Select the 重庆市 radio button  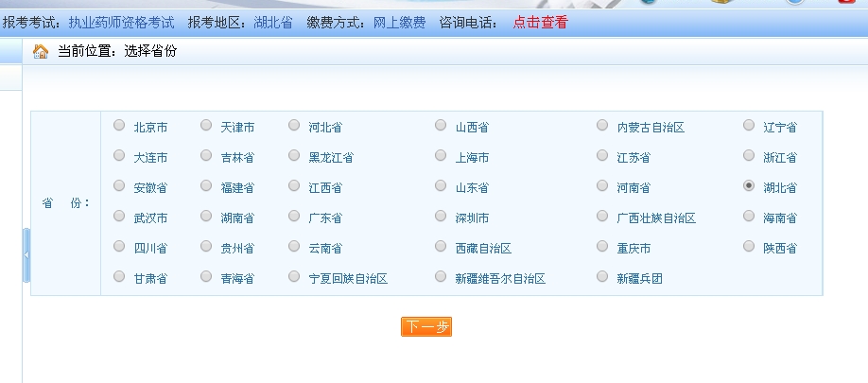tap(602, 246)
